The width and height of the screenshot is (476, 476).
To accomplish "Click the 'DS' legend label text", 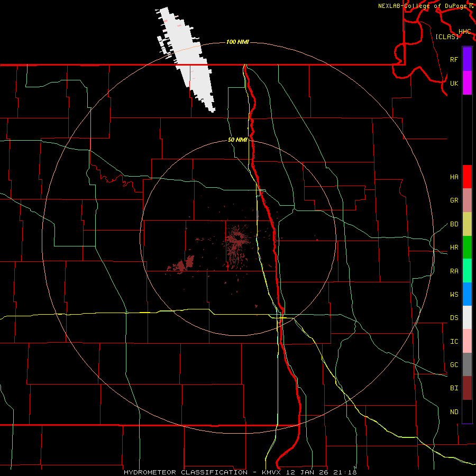I will (x=454, y=318).
